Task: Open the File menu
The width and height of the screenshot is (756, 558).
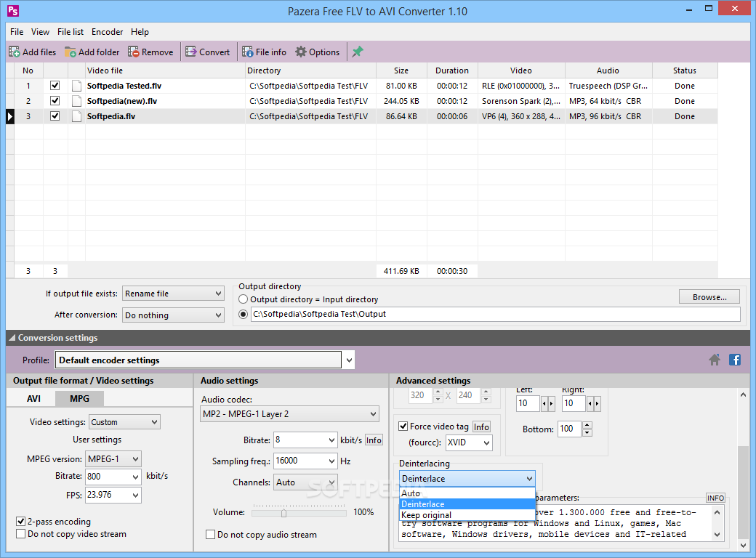Action: (x=17, y=32)
